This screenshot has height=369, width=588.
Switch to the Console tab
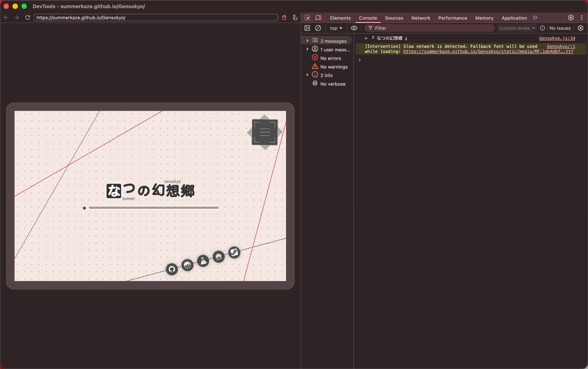(x=368, y=18)
